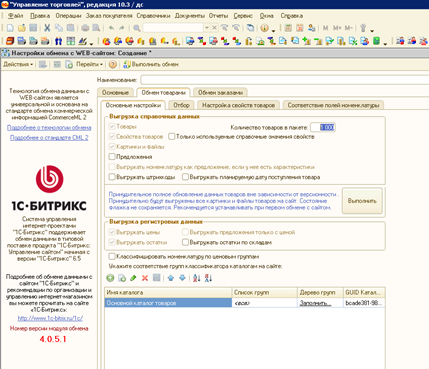Click the M+ memory button
This screenshot has height=369, width=429.
337,28
